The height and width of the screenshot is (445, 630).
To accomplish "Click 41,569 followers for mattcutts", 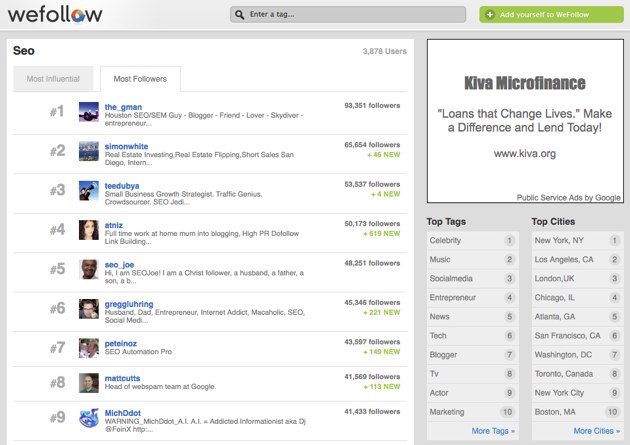I will click(x=372, y=377).
